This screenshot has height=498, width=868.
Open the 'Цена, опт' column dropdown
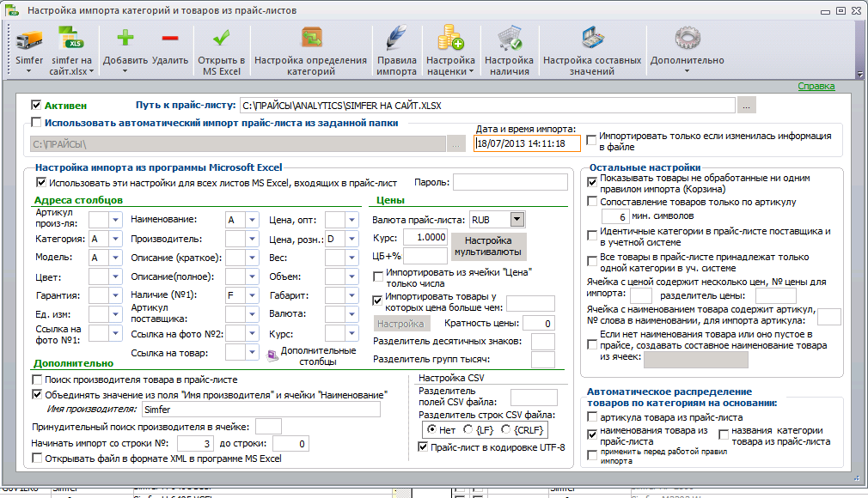(x=352, y=220)
